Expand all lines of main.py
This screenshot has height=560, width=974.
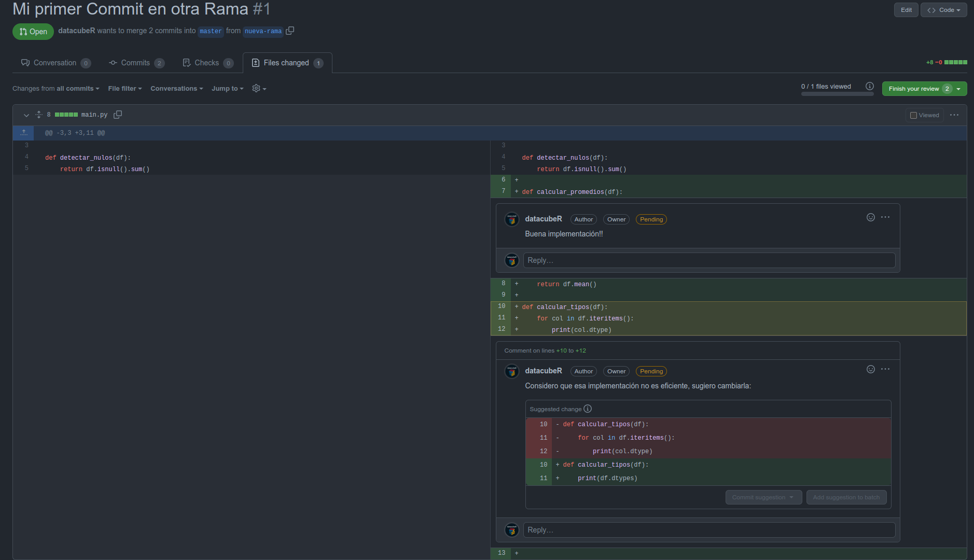click(x=39, y=115)
